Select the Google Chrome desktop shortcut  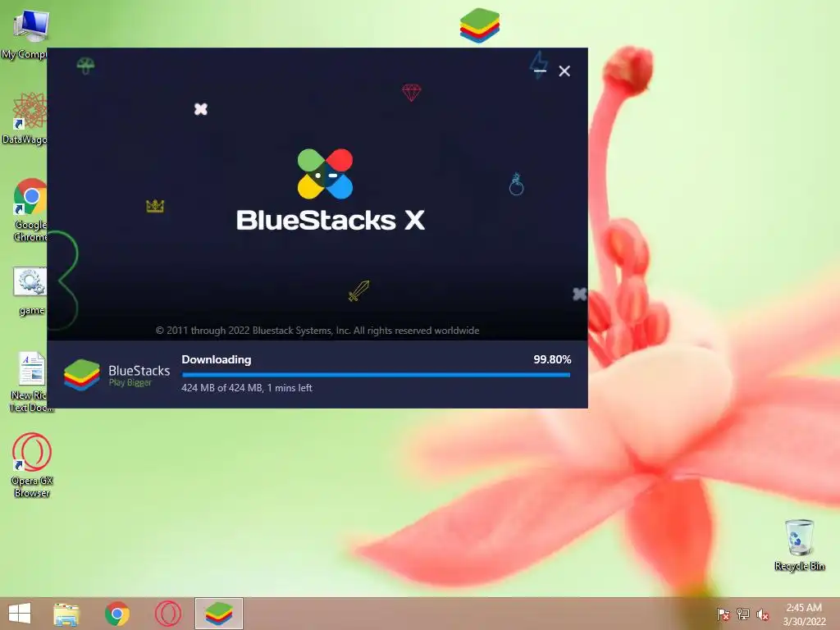[x=30, y=210]
